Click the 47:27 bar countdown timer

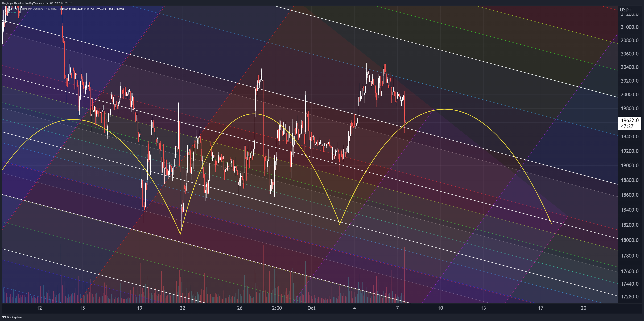click(627, 126)
